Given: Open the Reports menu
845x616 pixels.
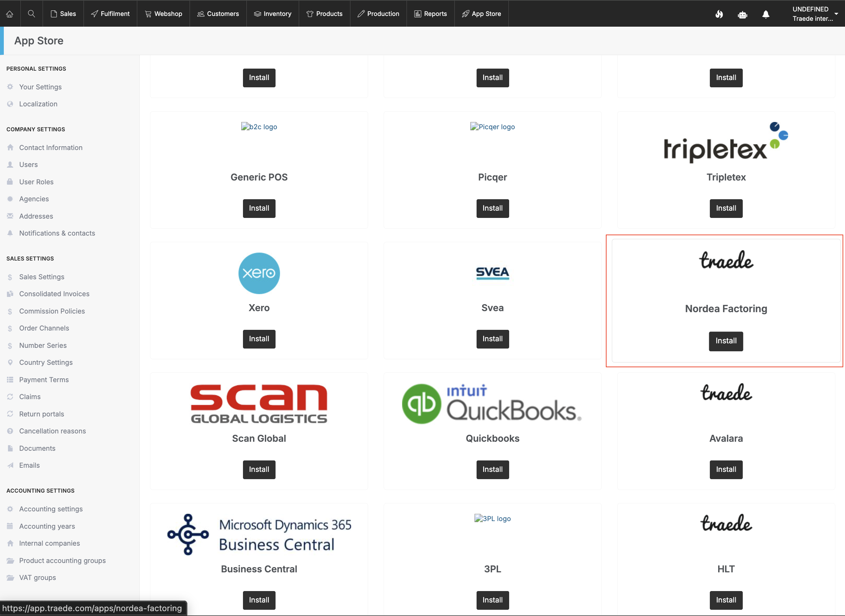Looking at the screenshot, I should 430,14.
